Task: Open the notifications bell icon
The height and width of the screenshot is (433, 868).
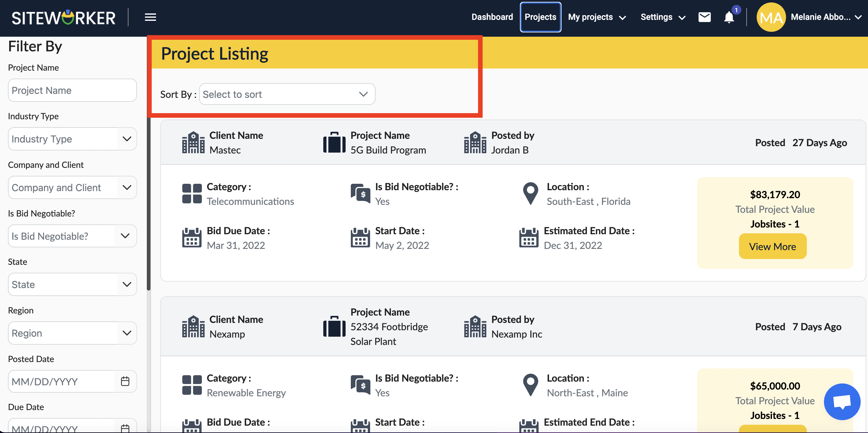Action: [729, 17]
